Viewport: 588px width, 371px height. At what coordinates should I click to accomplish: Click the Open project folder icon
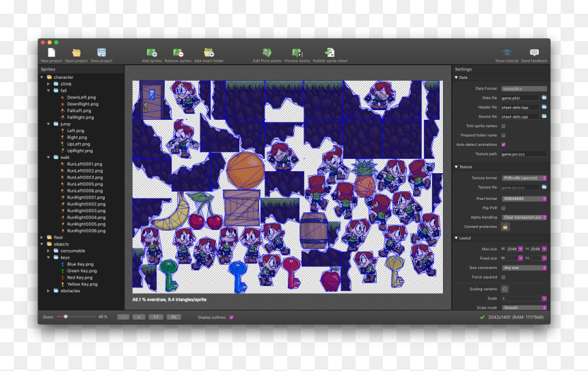76,53
